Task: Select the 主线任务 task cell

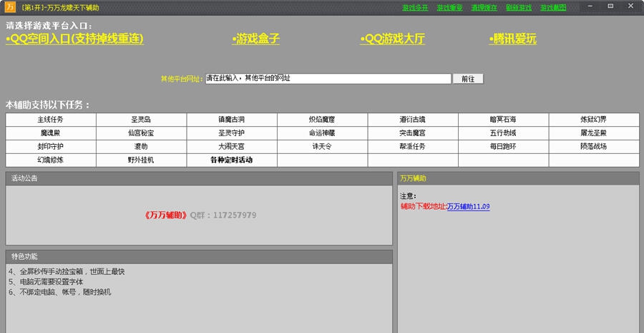Action: pyautogui.click(x=51, y=120)
